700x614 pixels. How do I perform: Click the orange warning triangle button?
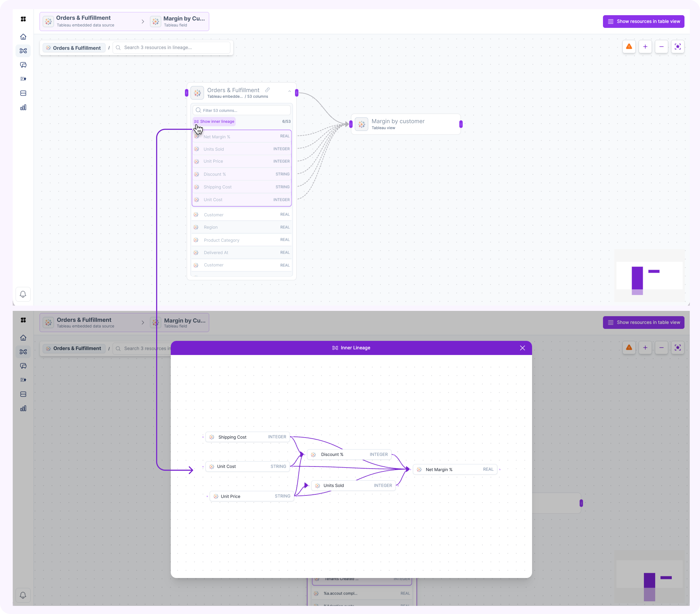pyautogui.click(x=629, y=47)
